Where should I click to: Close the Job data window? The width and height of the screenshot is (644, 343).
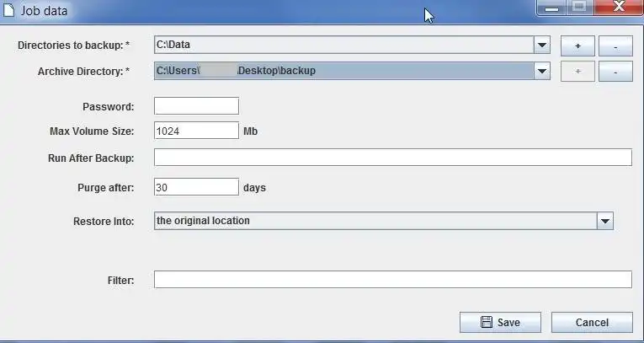[x=618, y=8]
